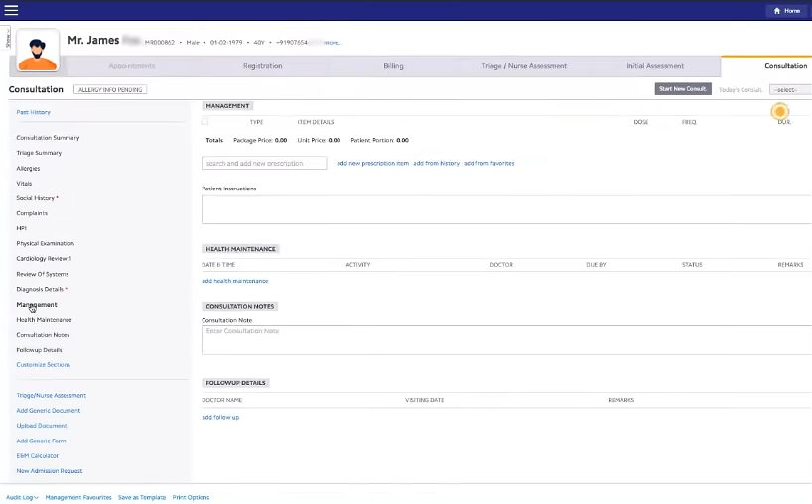
Task: Open Today's Consult select dropdown
Action: coord(790,90)
